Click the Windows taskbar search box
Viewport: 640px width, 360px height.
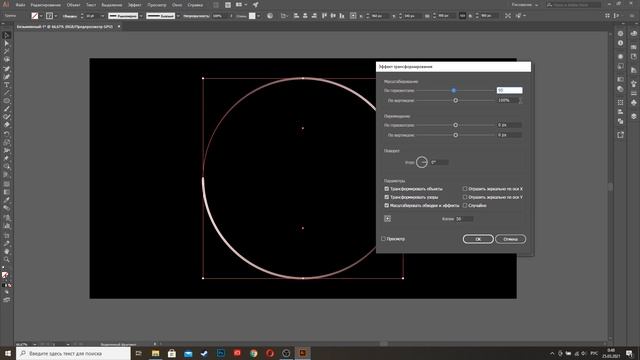[74, 353]
